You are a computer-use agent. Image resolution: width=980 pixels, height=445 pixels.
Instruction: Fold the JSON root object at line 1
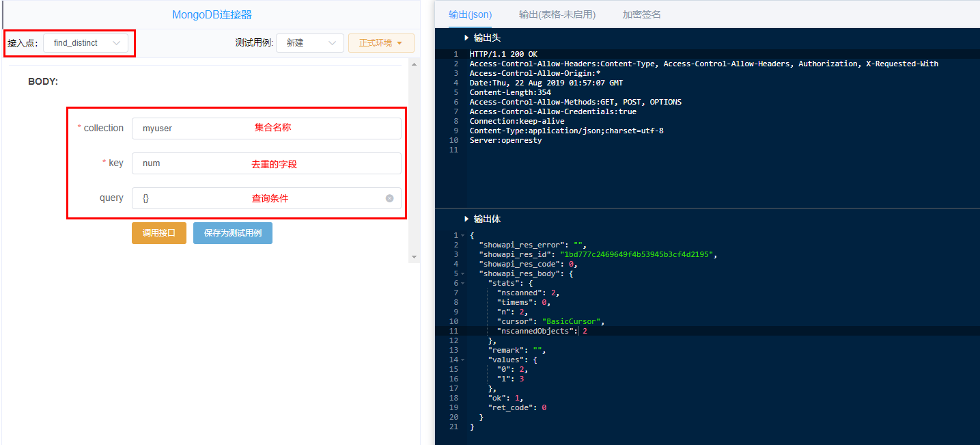463,235
